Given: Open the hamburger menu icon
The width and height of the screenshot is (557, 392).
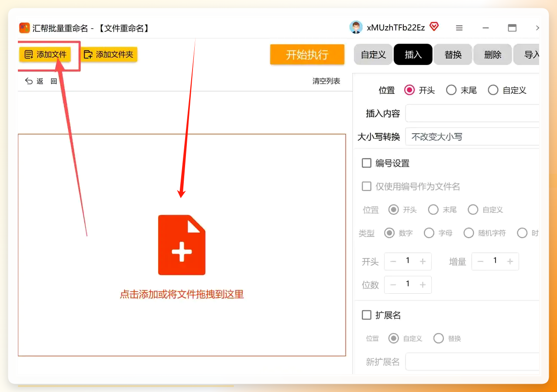Looking at the screenshot, I should tap(459, 28).
